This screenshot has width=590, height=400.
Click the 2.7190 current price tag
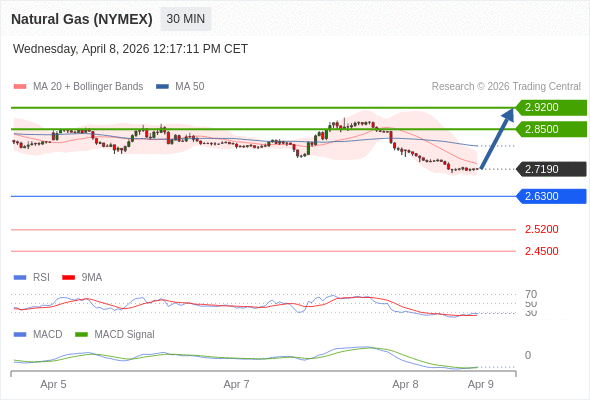click(x=551, y=169)
